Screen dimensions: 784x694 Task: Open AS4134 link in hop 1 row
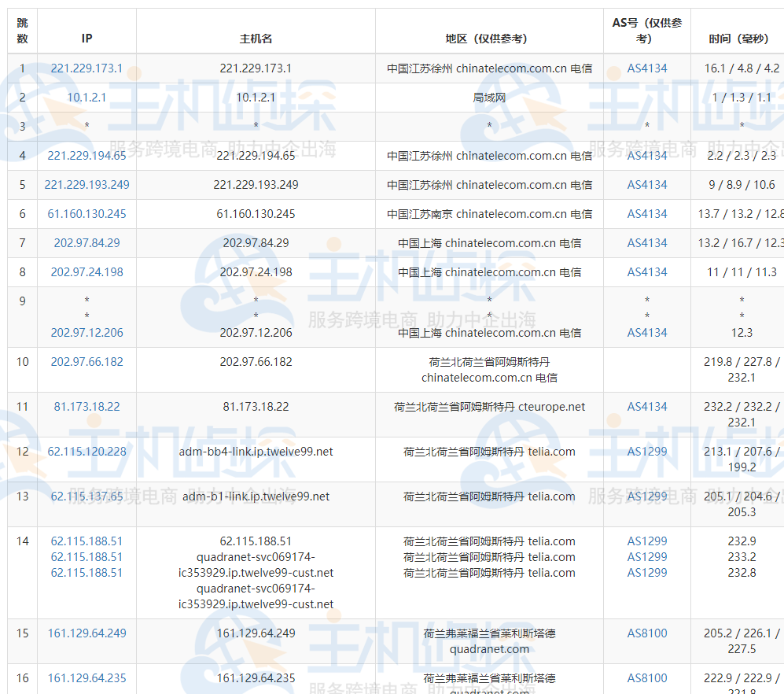click(645, 68)
